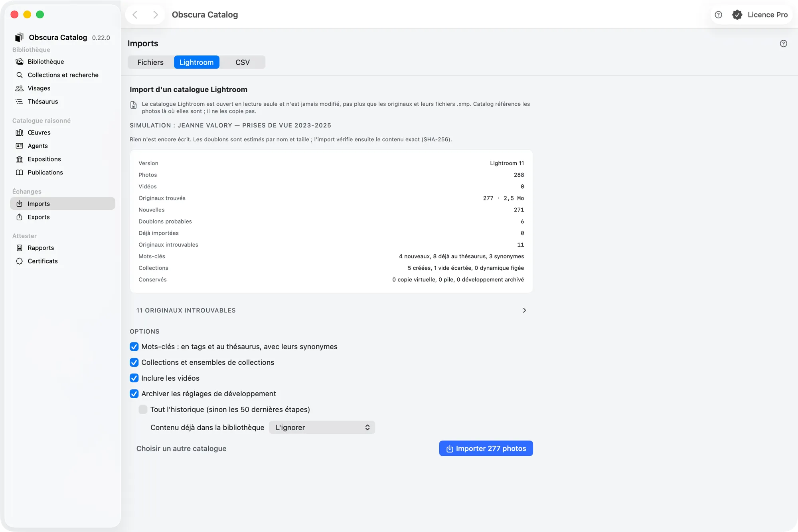Open Œuvres via its icon

19,133
